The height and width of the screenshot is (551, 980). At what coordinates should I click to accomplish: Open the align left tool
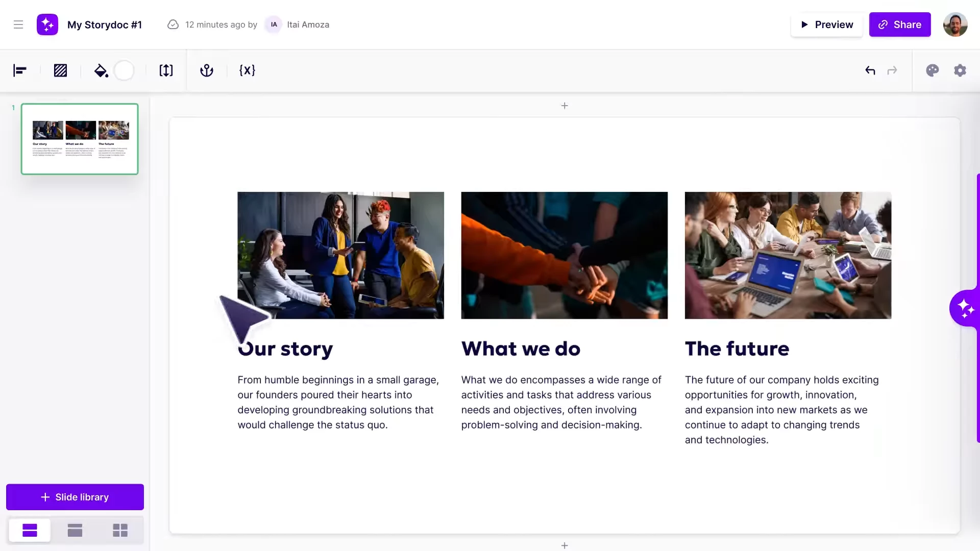pos(20,70)
